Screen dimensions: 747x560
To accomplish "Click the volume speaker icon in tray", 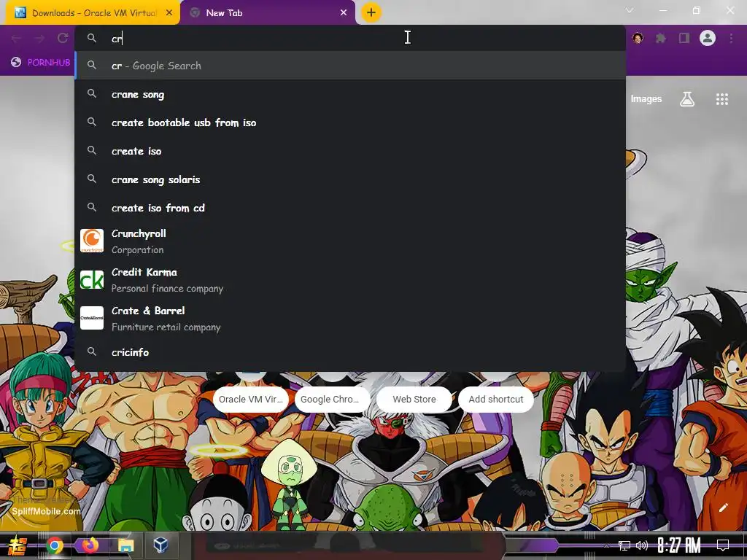I will tap(642, 545).
